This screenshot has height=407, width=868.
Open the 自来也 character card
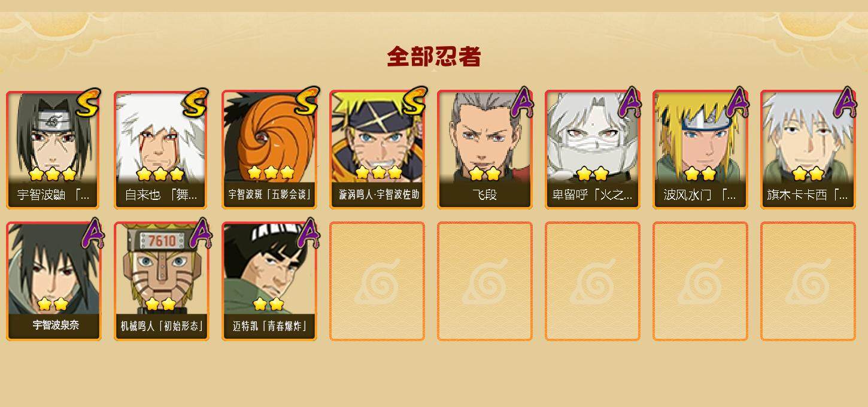click(x=161, y=150)
